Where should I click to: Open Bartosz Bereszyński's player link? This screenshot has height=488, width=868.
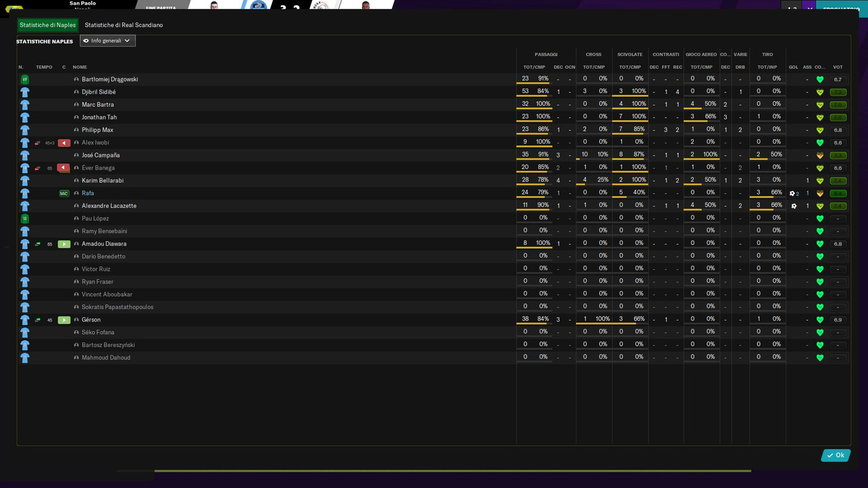tap(108, 345)
